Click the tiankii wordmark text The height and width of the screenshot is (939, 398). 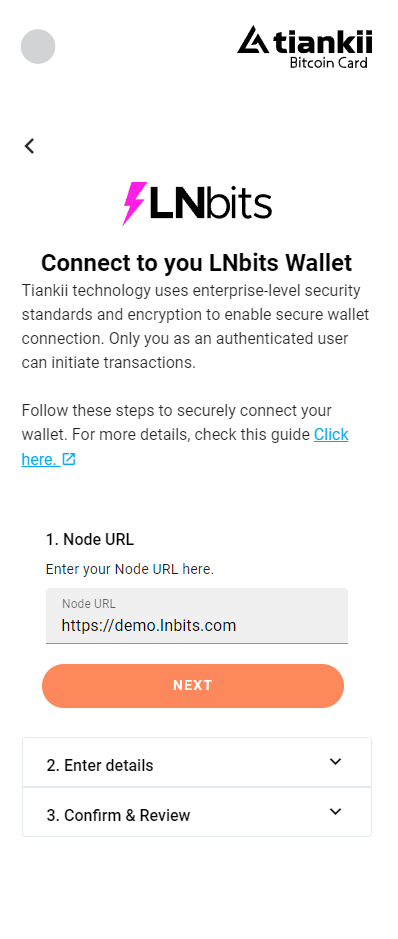[x=323, y=42]
